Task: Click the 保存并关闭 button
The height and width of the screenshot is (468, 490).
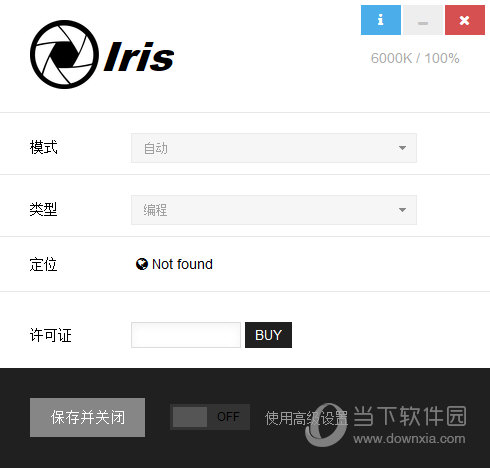Action: pyautogui.click(x=87, y=417)
